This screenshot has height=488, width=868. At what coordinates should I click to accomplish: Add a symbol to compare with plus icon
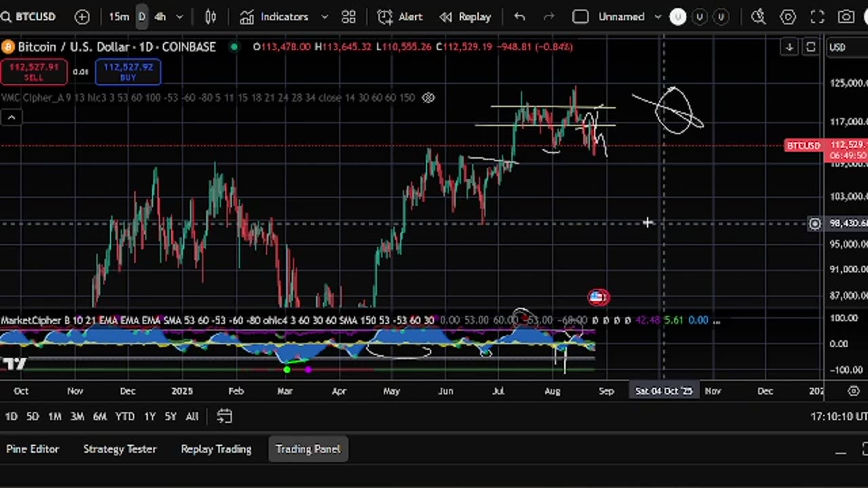82,17
